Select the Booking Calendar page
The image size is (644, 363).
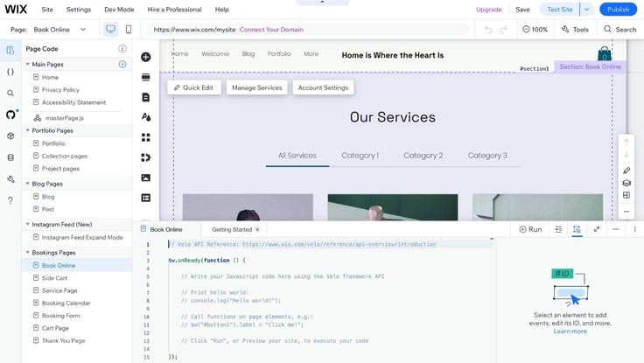66,303
